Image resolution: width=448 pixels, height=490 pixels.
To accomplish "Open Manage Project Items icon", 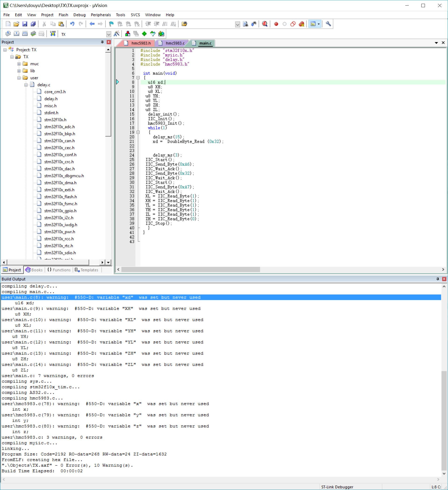I will tap(127, 34).
